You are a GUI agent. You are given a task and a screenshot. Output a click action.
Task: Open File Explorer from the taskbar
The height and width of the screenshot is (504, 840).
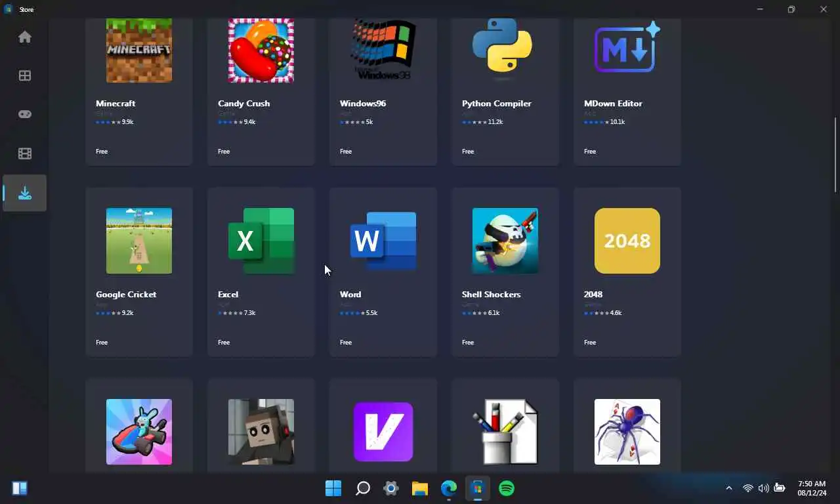pos(420,488)
